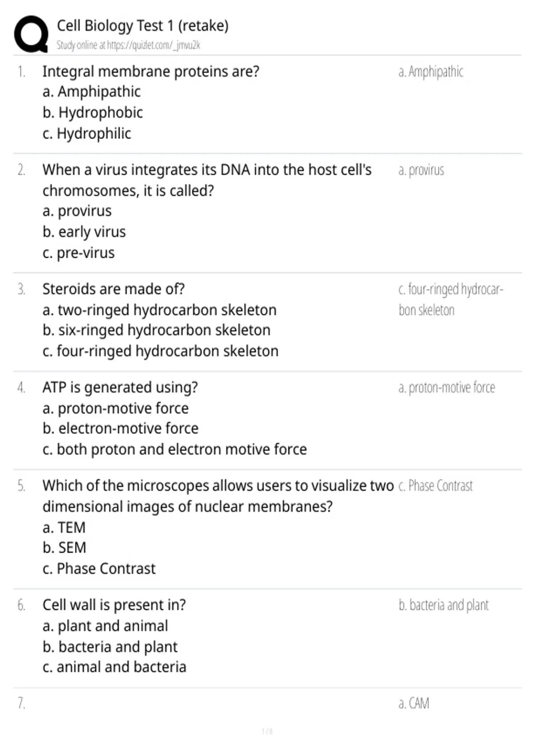Select option b. Hydrophobic in question 1

click(x=93, y=113)
